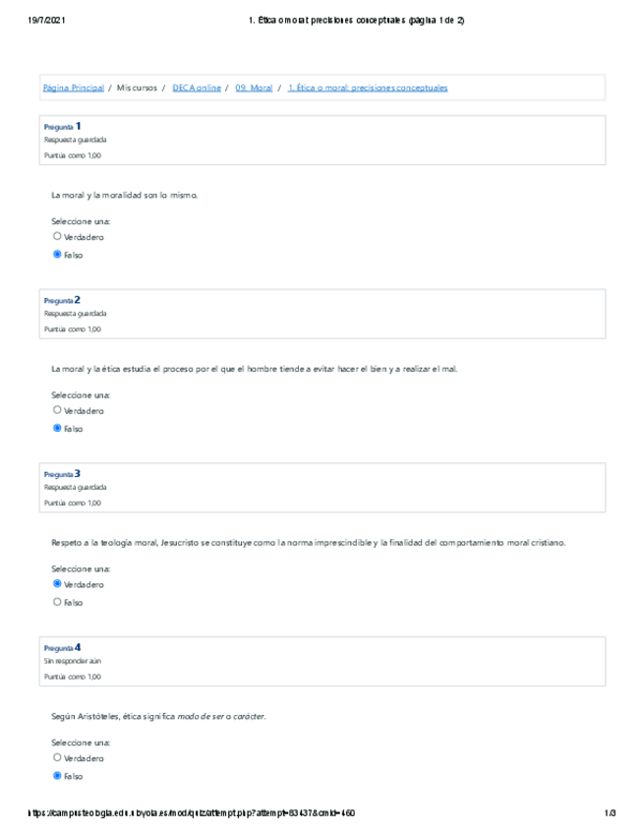This screenshot has height=834, width=644.
Task: Select Verdadero for Pregunta 1
Action: tap(57, 237)
